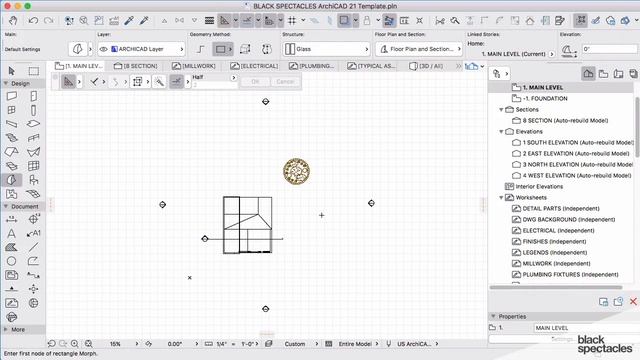Select the Label tool

coord(33,233)
